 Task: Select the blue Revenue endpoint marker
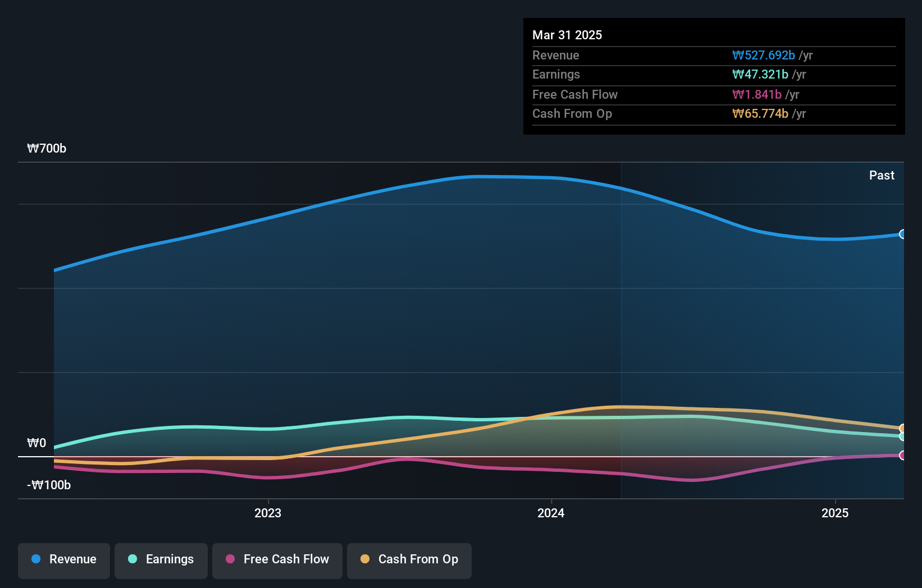pyautogui.click(x=903, y=234)
